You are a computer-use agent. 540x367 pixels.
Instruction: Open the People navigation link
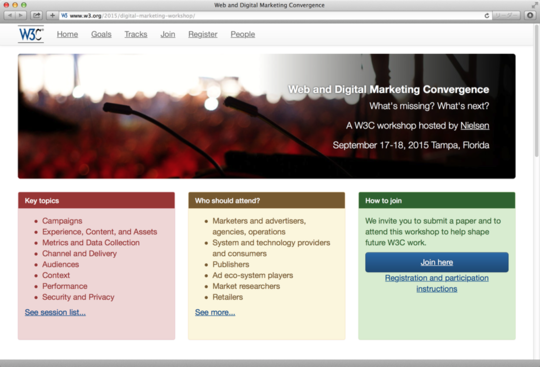click(243, 34)
